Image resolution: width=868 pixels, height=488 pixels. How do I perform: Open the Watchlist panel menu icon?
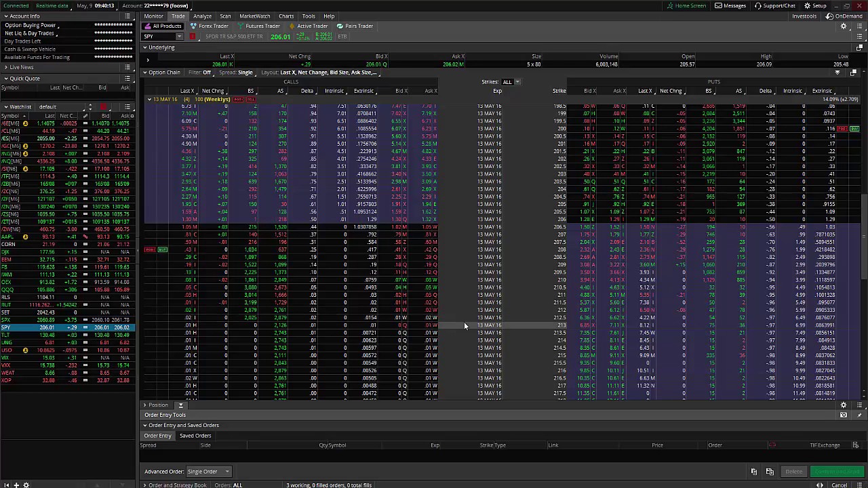coord(127,106)
